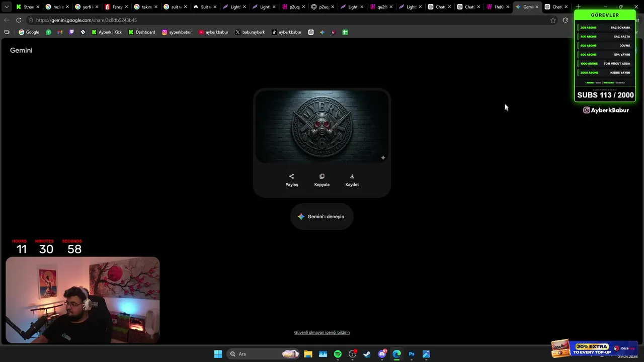
Task: Open the ayberkbabur Instagram bookmark
Action: point(177,32)
